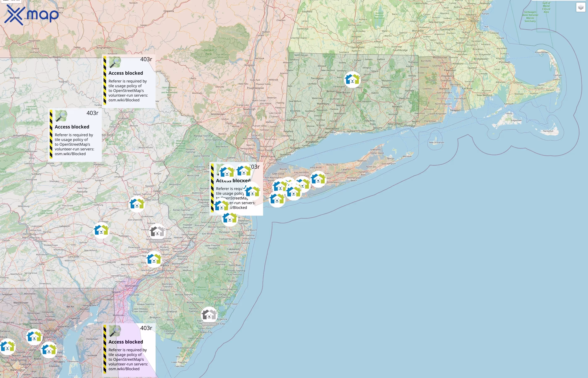
Task: Select the shelter marker beside the partly hidden '403r' label
Action: (244, 171)
